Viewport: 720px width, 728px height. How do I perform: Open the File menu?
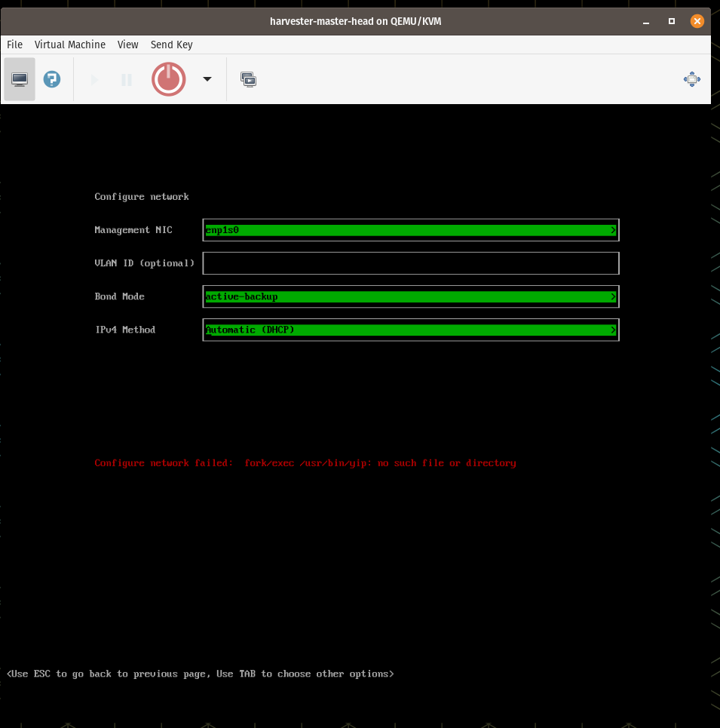(x=14, y=45)
